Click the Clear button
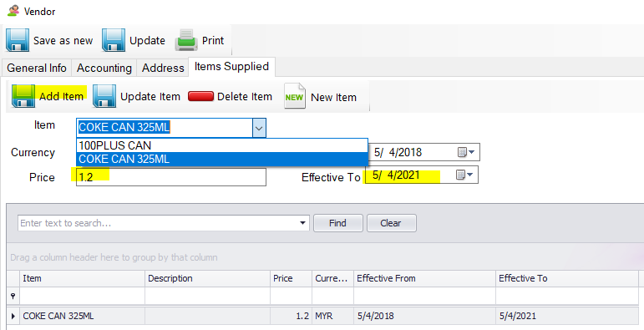 click(391, 223)
